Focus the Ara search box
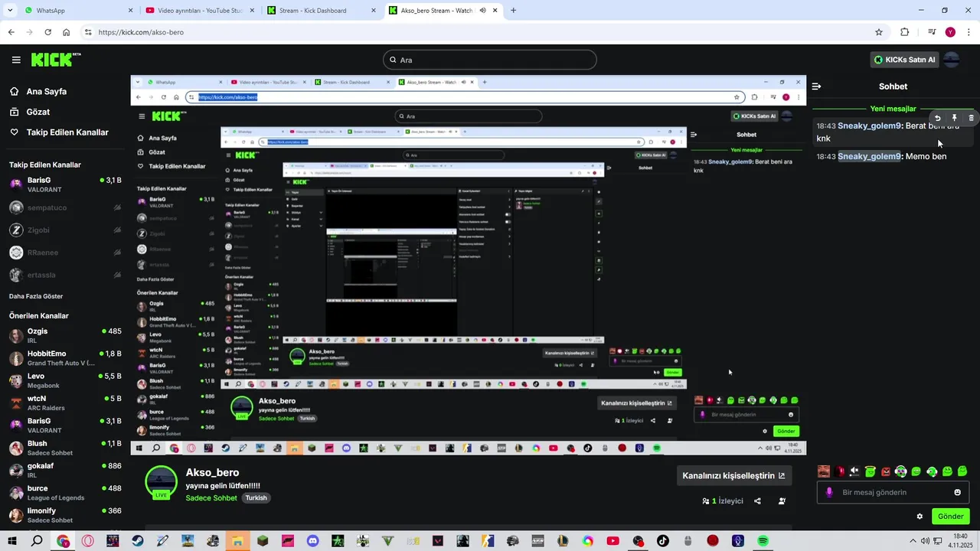980x551 pixels. coord(490,60)
